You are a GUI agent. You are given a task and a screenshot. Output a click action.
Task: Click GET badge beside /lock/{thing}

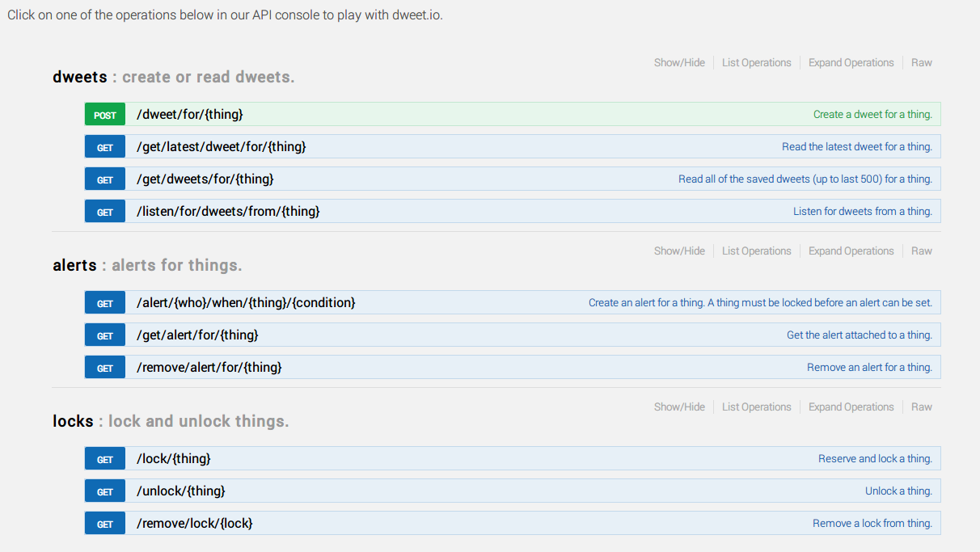click(x=105, y=459)
